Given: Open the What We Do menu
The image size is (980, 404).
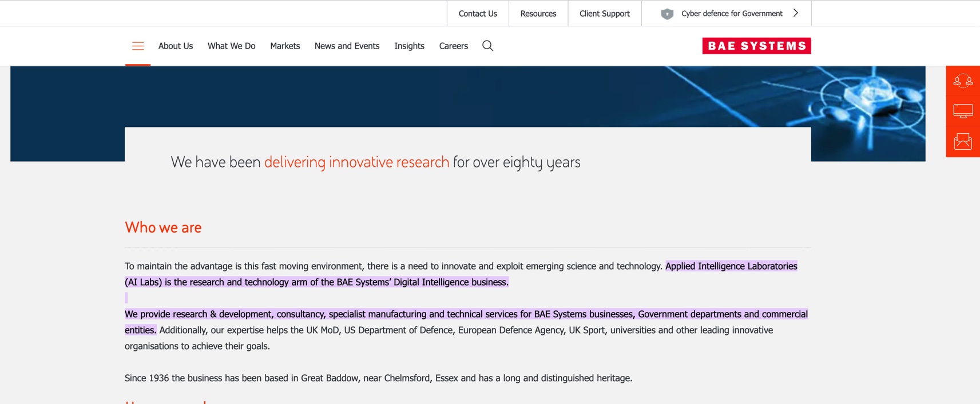Looking at the screenshot, I should [x=231, y=46].
